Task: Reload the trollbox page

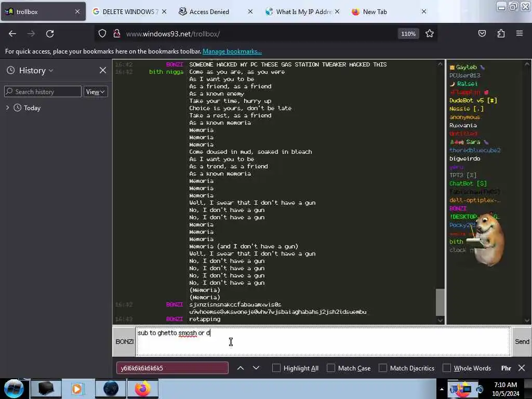Action: 50,34
